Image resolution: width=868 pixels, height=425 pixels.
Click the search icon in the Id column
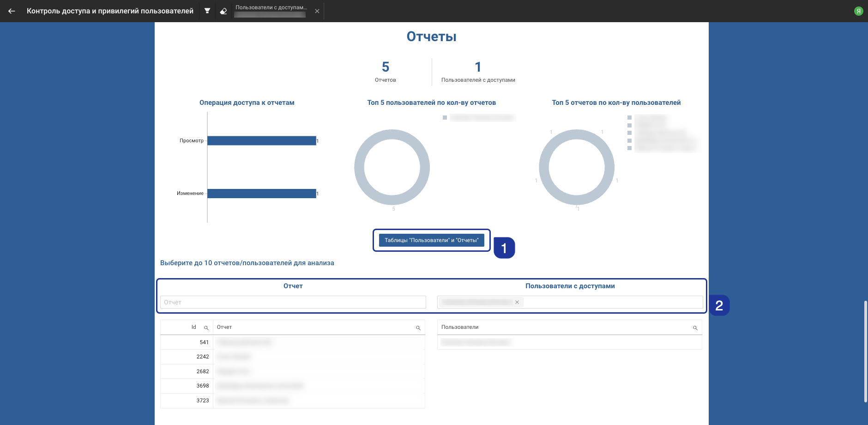coord(206,328)
